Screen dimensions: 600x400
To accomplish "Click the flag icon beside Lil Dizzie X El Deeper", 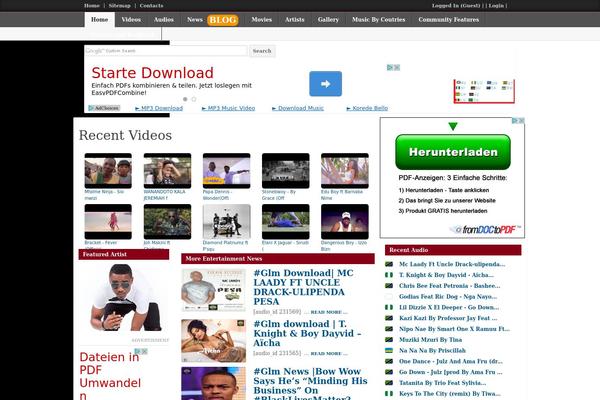I will click(389, 307).
